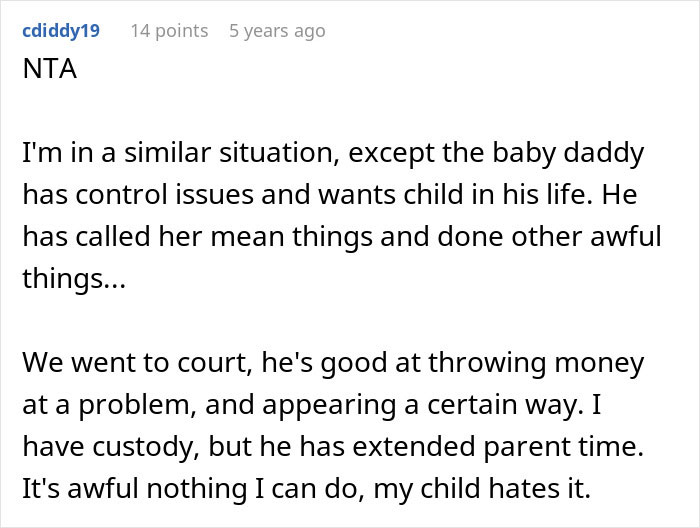Open the cdiddy19 user profile link

click(x=60, y=31)
